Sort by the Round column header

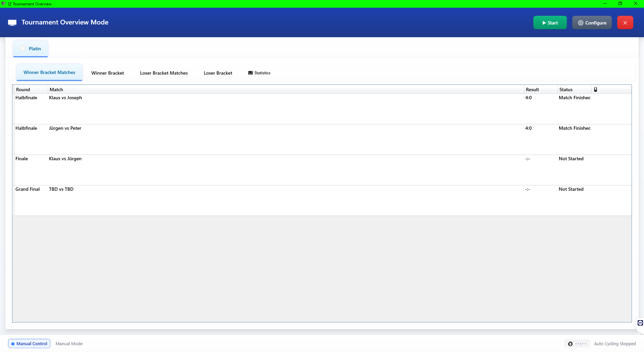coord(31,90)
